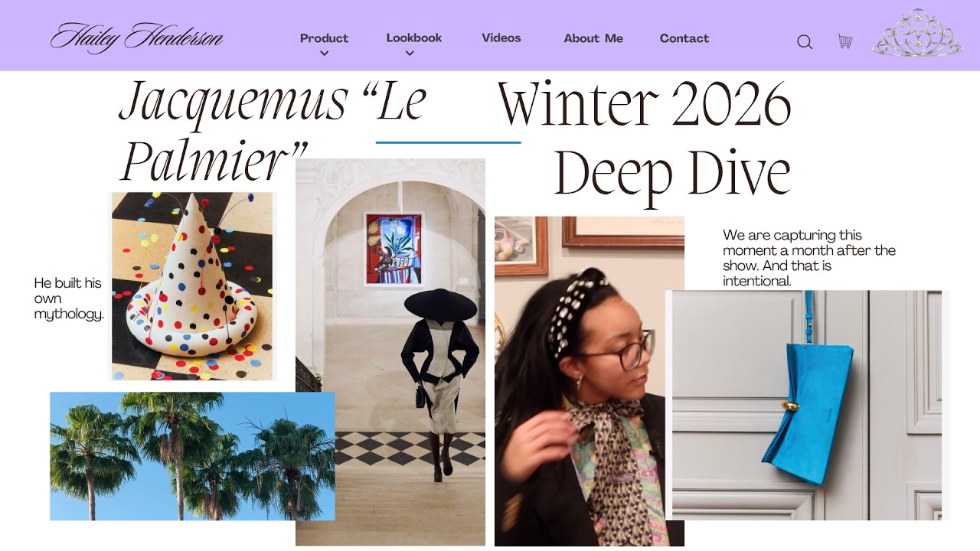The image size is (980, 551).
Task: Open the search magnifier icon
Action: [x=805, y=42]
